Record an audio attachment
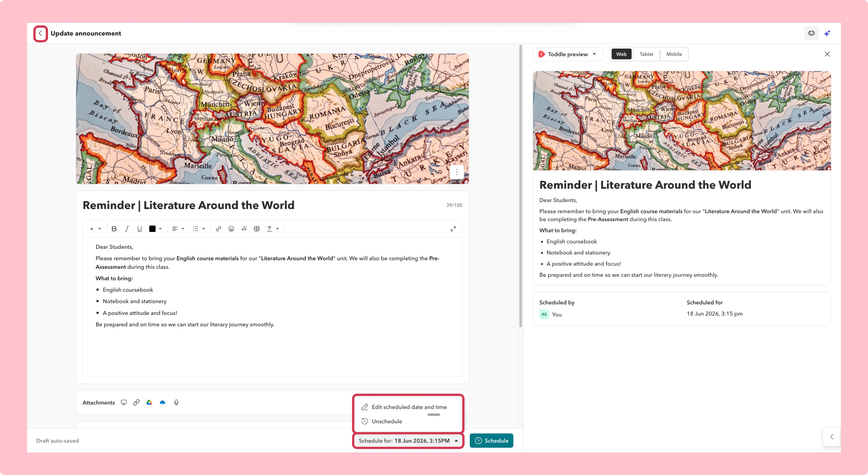 pos(176,402)
